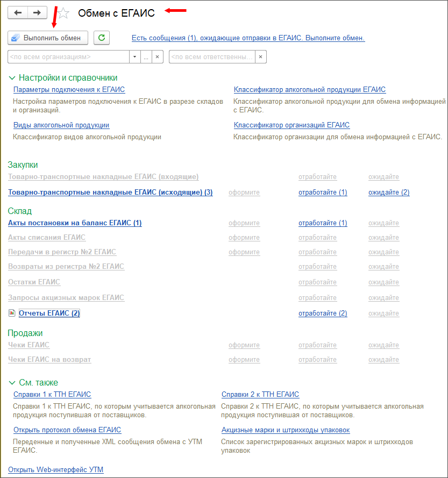Open Акты постановки на баланс ЕГАИС (1)
448x478 pixels.
(75, 223)
